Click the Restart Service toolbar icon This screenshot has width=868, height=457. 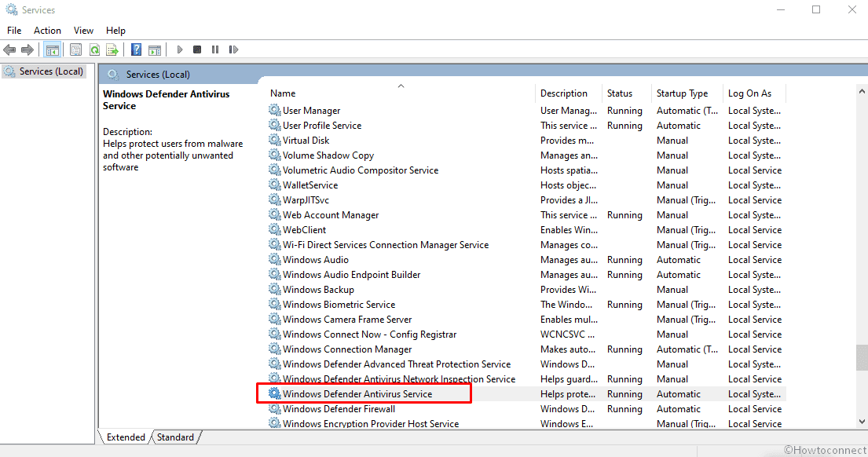pos(233,49)
